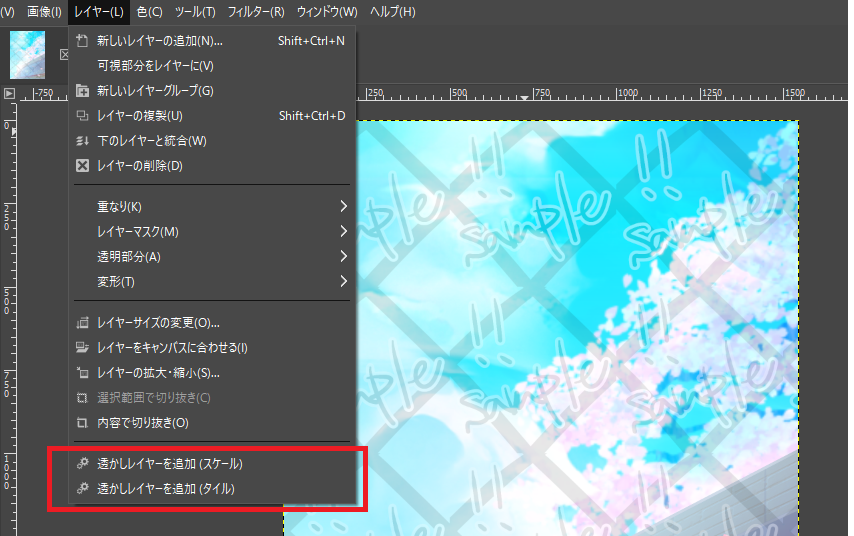
Task: Click the plugin icon beside 透かしレイヤーを追加 (スケール)
Action: coord(82,464)
